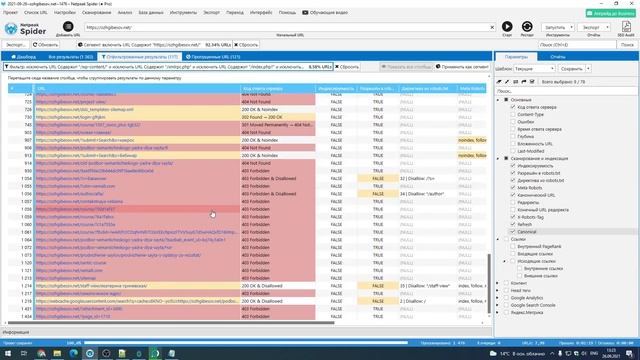Viewport: 640px width, 360px height.
Task: Expand the 'Head теги' parameter group
Action: (498, 291)
